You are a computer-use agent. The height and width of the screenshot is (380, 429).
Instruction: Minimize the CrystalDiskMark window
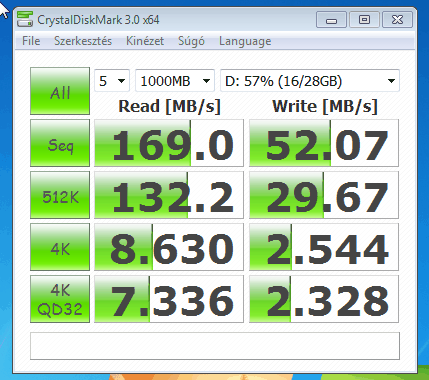[331, 20]
